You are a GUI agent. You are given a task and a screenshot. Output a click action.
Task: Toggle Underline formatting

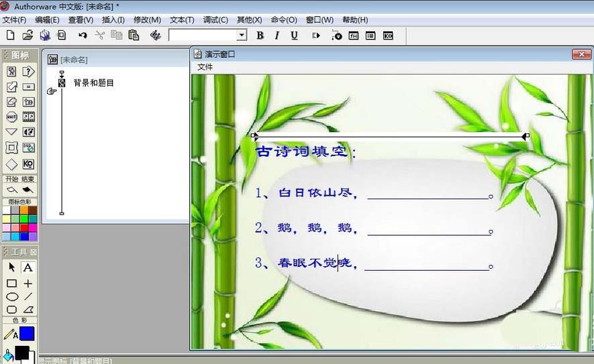coord(294,35)
